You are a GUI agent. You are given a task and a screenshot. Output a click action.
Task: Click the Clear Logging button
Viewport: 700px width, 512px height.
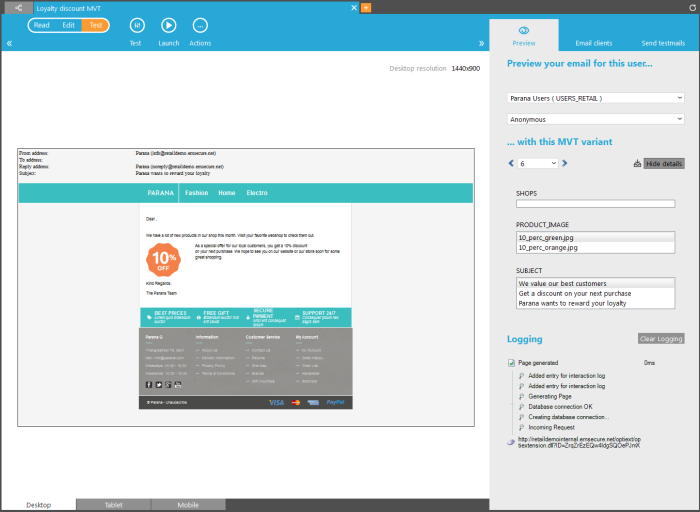pos(661,339)
